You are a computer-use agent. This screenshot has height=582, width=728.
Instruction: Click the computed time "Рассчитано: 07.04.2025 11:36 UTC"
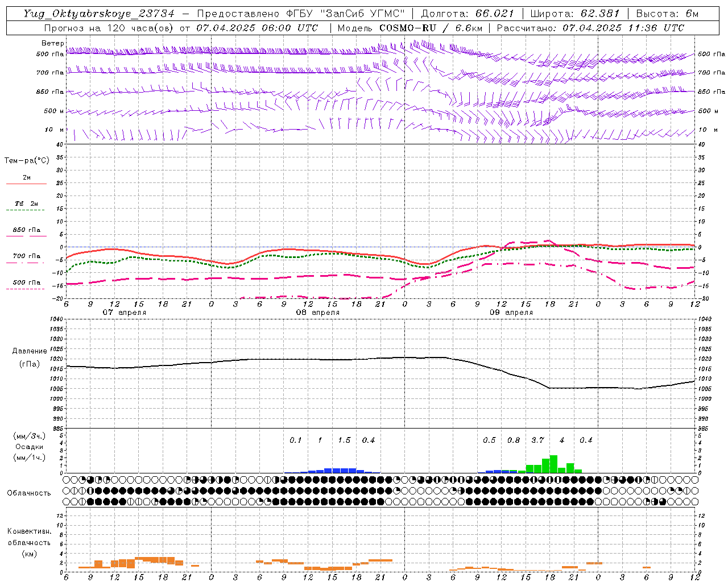(x=590, y=28)
